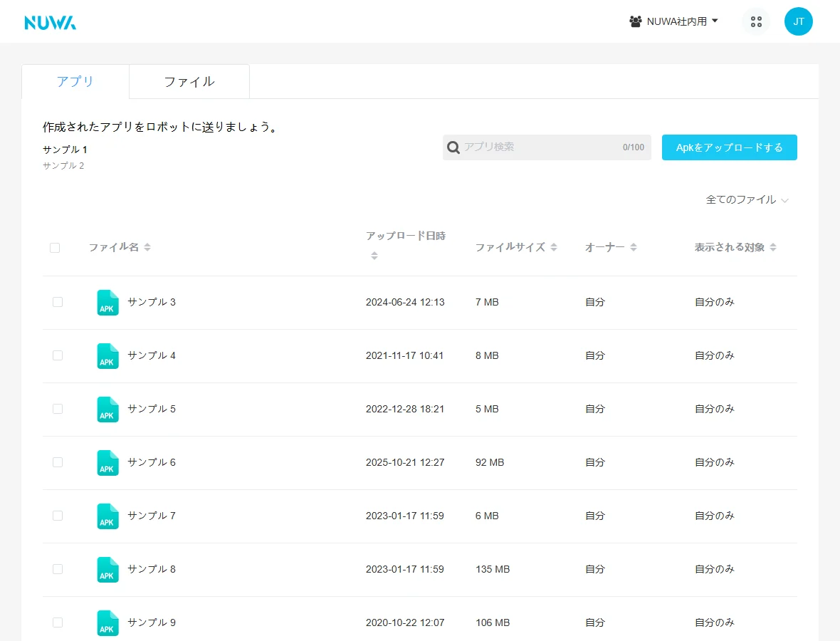Image resolution: width=840 pixels, height=641 pixels.
Task: Check the box for サンプル 3
Action: pos(58,302)
